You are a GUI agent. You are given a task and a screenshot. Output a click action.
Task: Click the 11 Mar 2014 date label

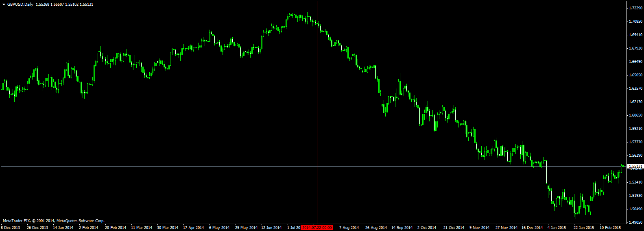(x=142, y=228)
